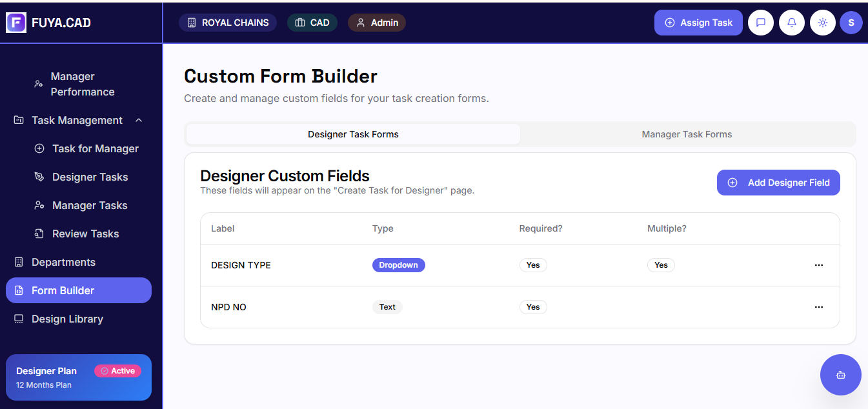Open the floating basket button bottom right

click(x=840, y=375)
